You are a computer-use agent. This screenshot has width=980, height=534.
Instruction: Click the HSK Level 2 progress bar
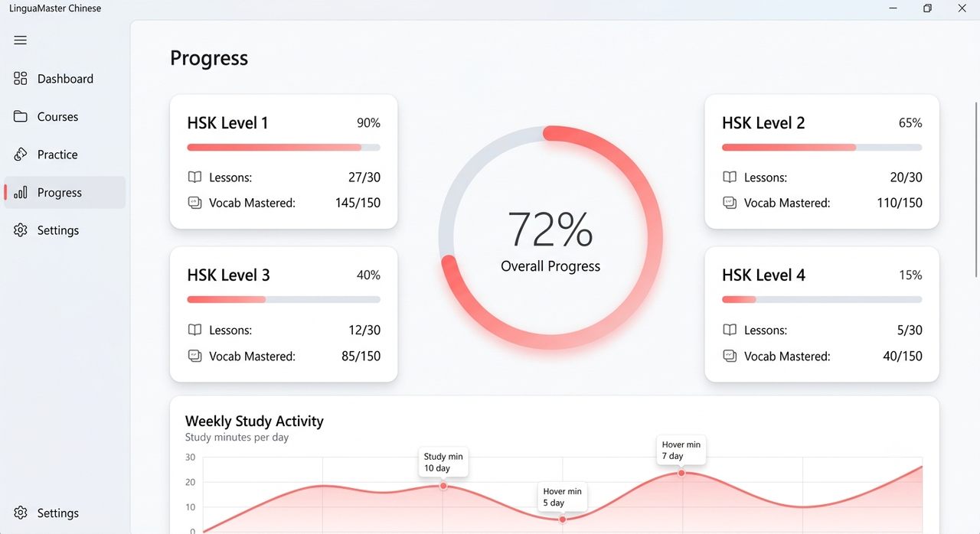(822, 147)
